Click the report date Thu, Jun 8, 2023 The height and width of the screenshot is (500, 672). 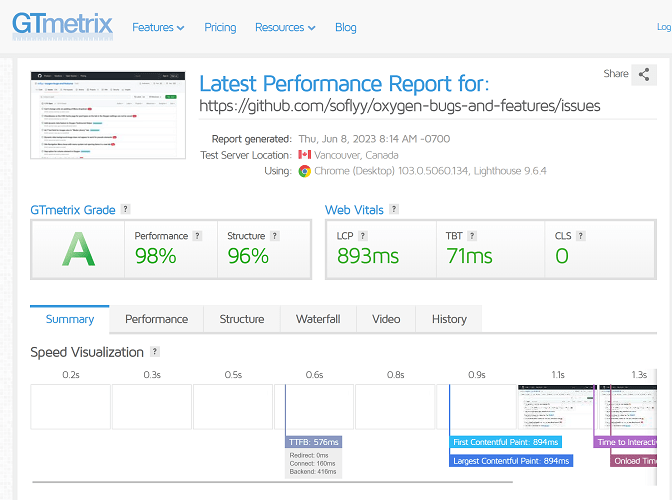[374, 139]
